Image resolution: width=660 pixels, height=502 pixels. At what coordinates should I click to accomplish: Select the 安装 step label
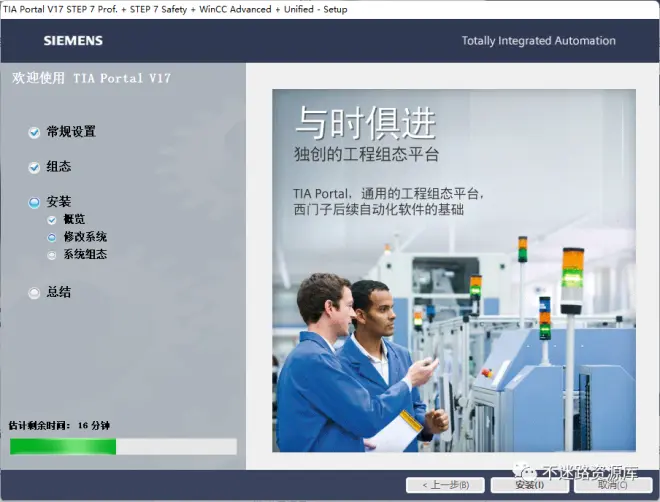click(59, 202)
